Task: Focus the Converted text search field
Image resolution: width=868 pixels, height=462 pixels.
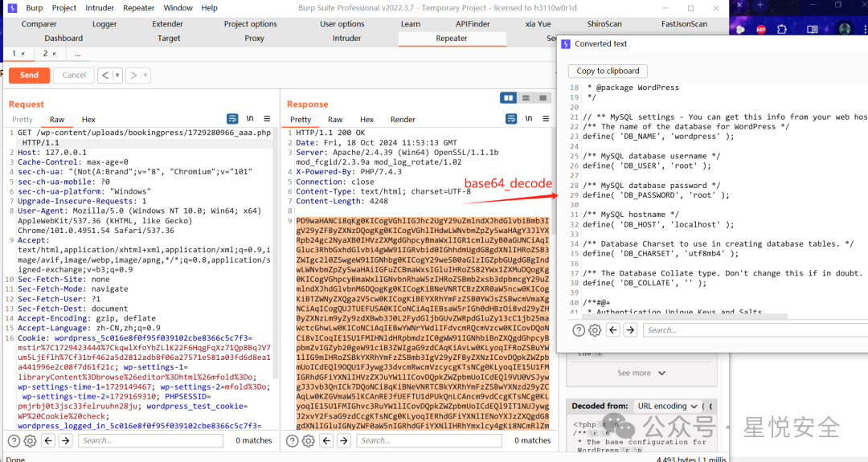Action: point(755,330)
